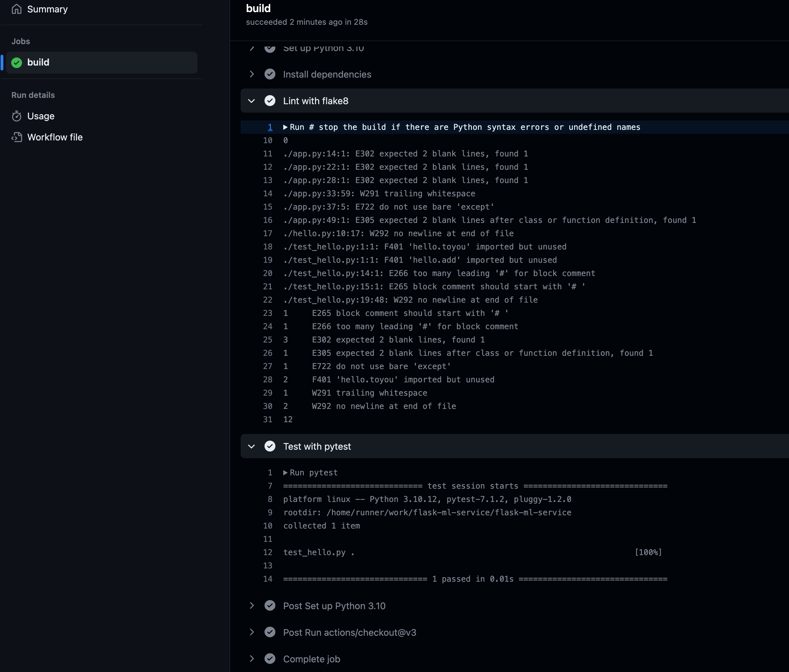Open the Summary page from the sidebar

coord(47,9)
